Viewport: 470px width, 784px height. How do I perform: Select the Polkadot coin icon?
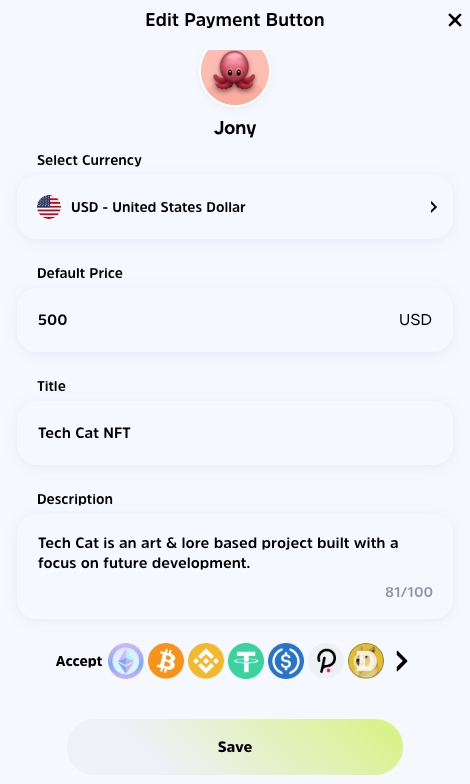326,661
